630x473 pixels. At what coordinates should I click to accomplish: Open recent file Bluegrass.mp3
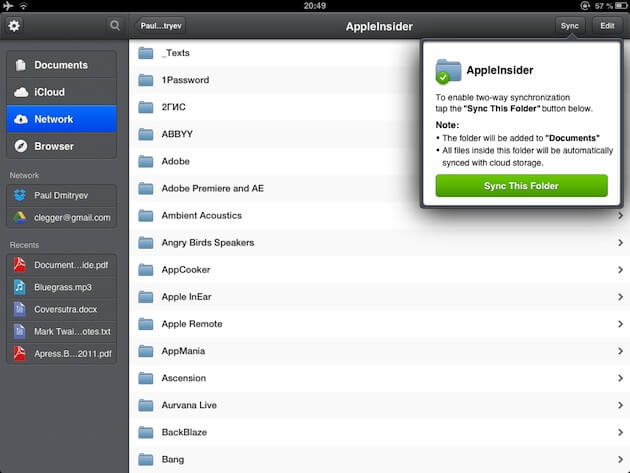pyautogui.click(x=61, y=287)
